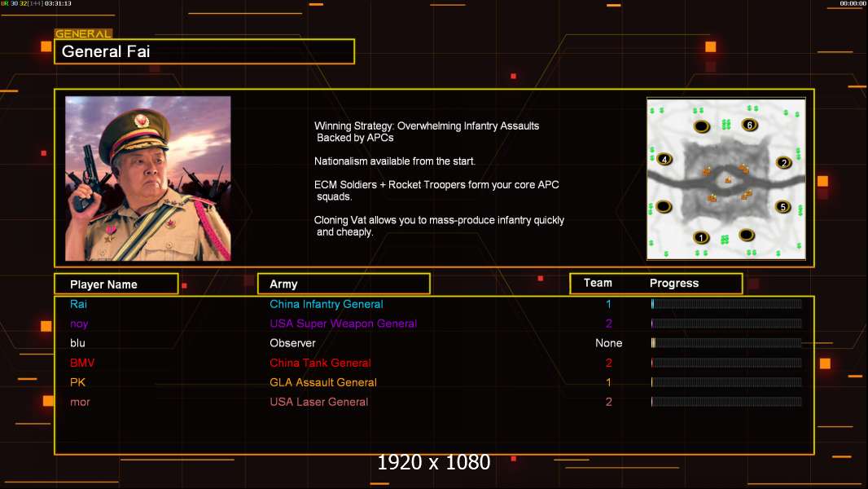Click General Fai's portrait image

click(148, 178)
